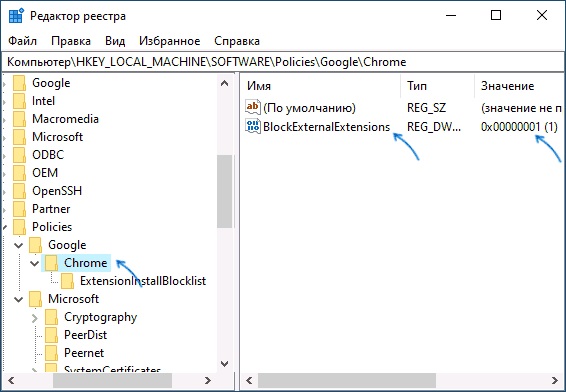The image size is (566, 392).
Task: Click the tree pane horizontal scrollbar thumb
Action: click(113, 380)
